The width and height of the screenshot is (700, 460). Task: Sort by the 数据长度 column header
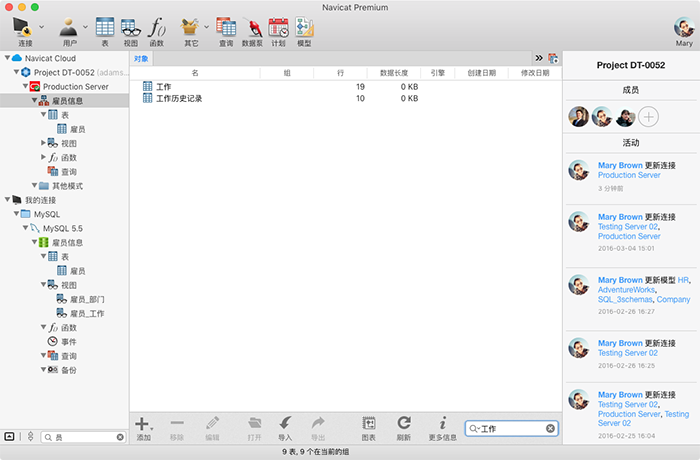coord(394,73)
